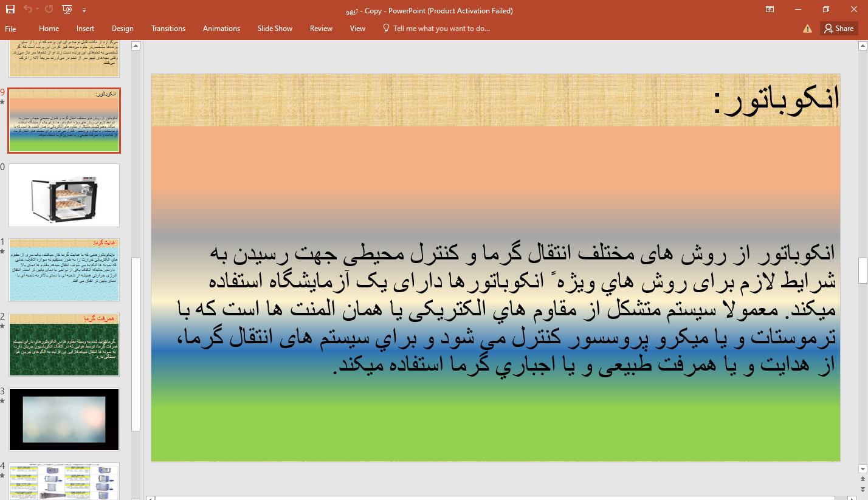Click the Tell me lightbulb search box

(436, 29)
